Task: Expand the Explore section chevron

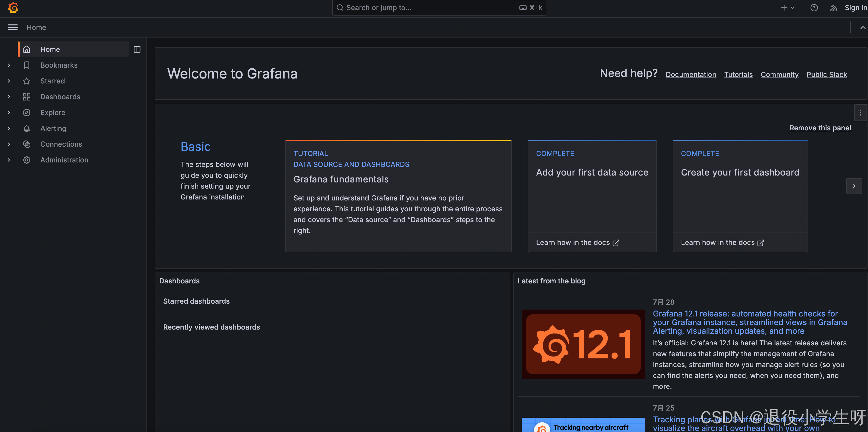Action: (9, 113)
